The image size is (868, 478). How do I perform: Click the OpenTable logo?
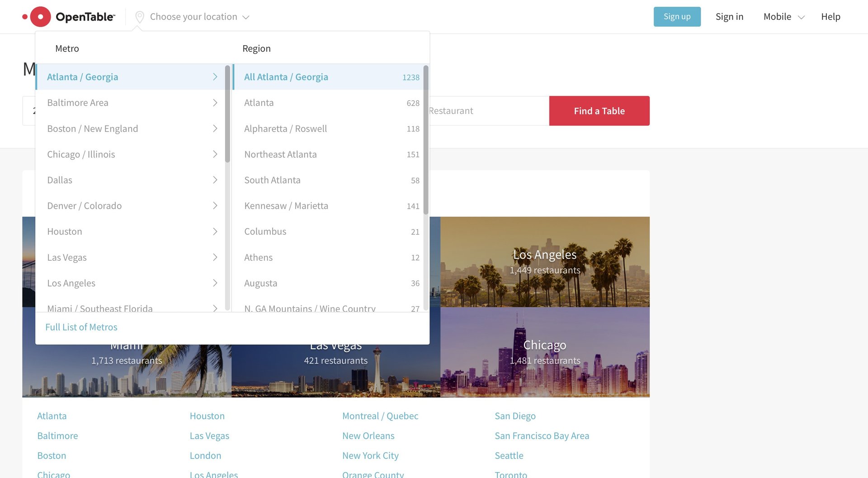pyautogui.click(x=69, y=16)
